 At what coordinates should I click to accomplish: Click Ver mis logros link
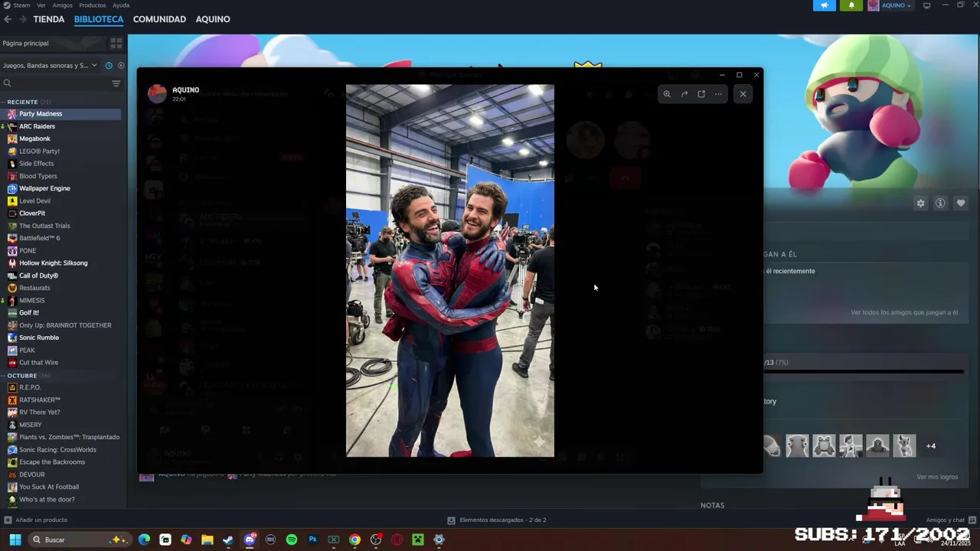(x=937, y=477)
